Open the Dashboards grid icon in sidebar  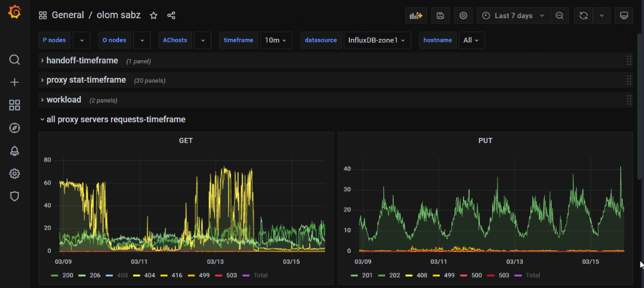pyautogui.click(x=15, y=105)
